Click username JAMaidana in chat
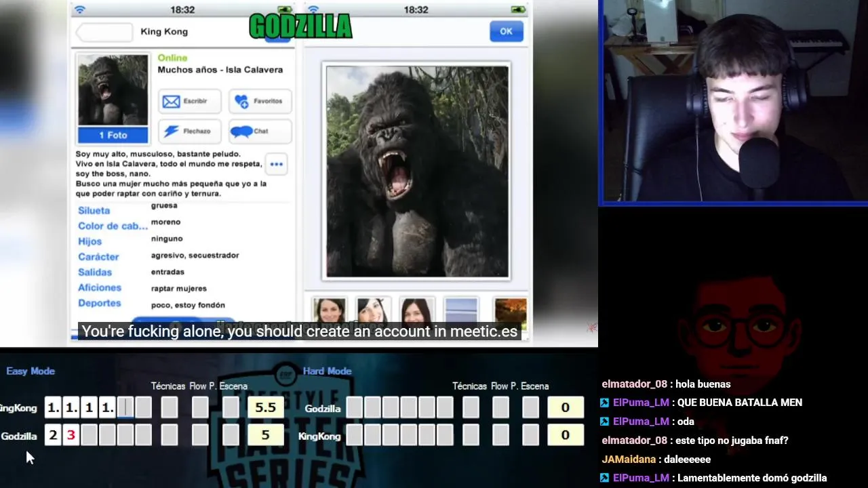Viewport: 868px width, 488px height. 629,460
